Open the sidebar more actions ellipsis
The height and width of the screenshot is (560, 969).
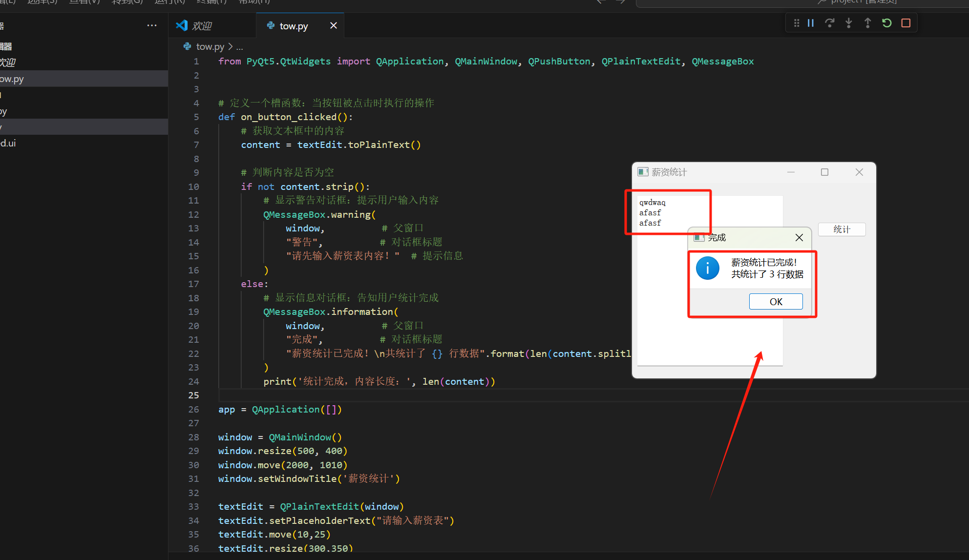click(x=152, y=25)
